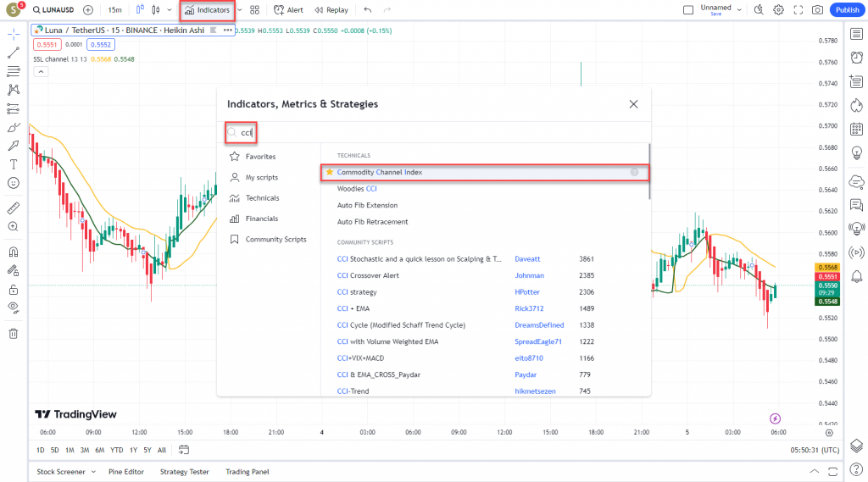Open the help center question icon
868x482 pixels.
pos(856,470)
